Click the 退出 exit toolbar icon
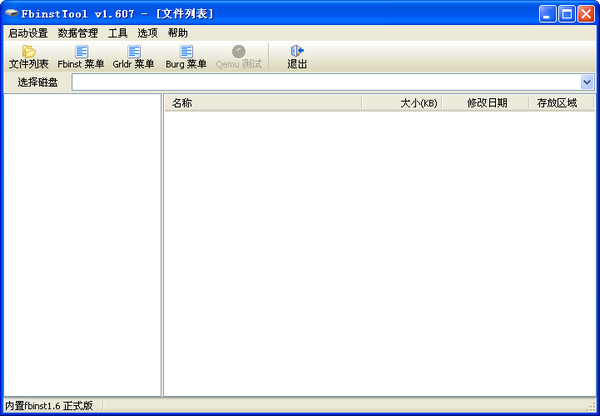Screen dimensions: 600x416 point(297,57)
